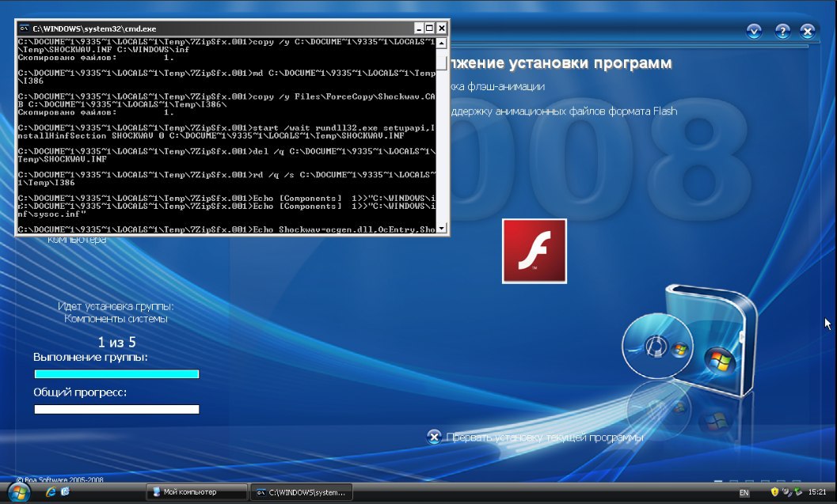Minimize the cmd.exe window
Image resolution: width=837 pixels, height=504 pixels.
(x=419, y=28)
